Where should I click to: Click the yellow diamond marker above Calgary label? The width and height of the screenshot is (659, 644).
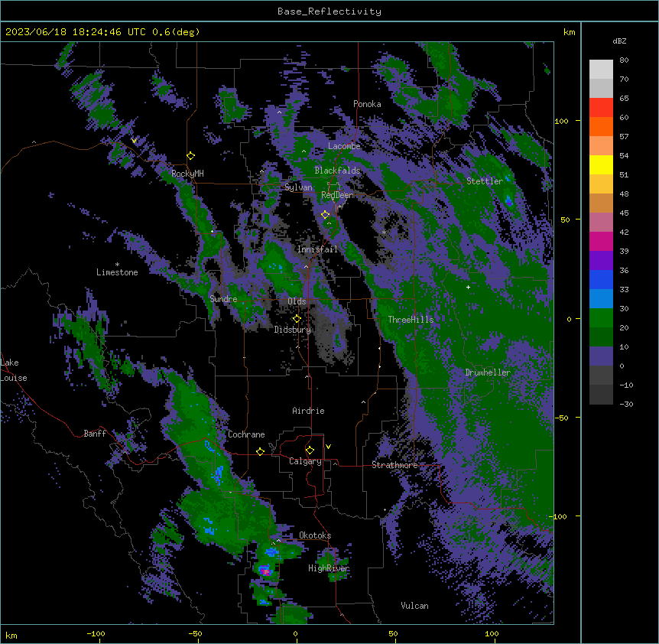[x=310, y=450]
